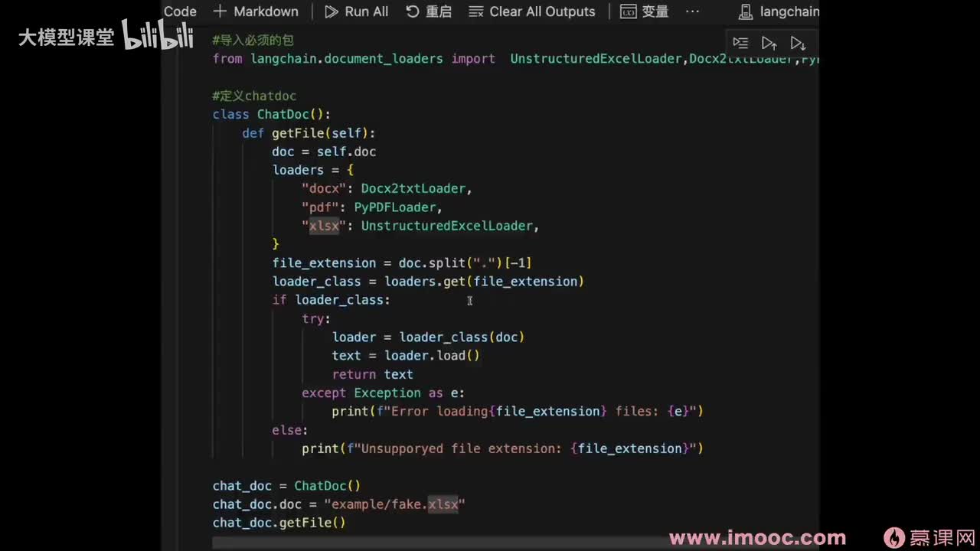Click the 'else:' statement
This screenshot has height=551, width=980.
pyautogui.click(x=289, y=430)
